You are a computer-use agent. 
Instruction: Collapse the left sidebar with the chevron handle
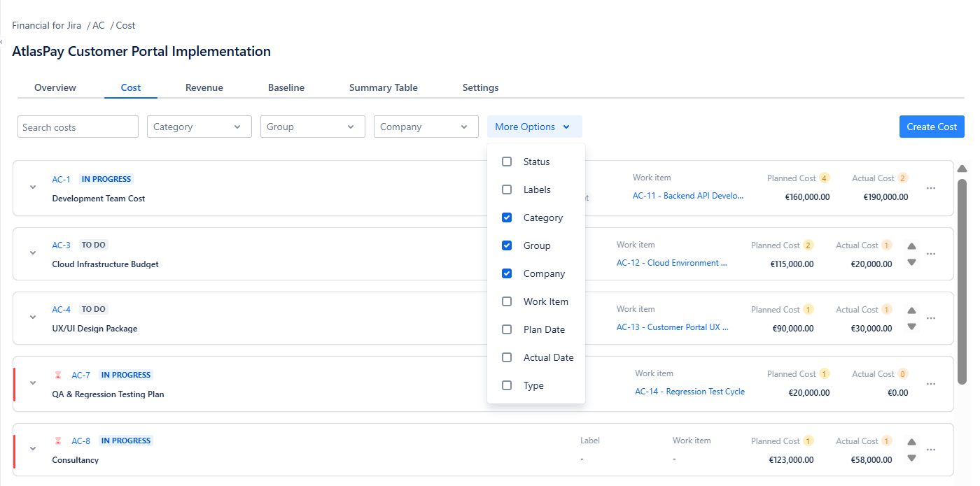tap(2, 43)
